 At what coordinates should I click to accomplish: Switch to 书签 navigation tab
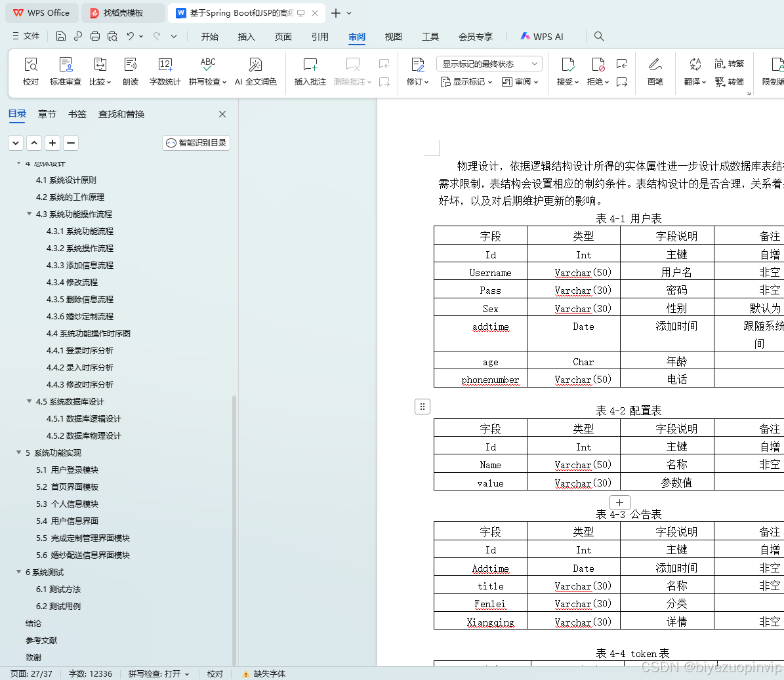point(77,114)
